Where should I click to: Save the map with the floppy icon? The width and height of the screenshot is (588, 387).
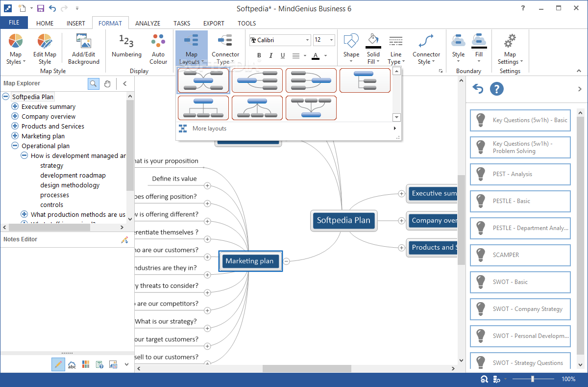point(41,8)
